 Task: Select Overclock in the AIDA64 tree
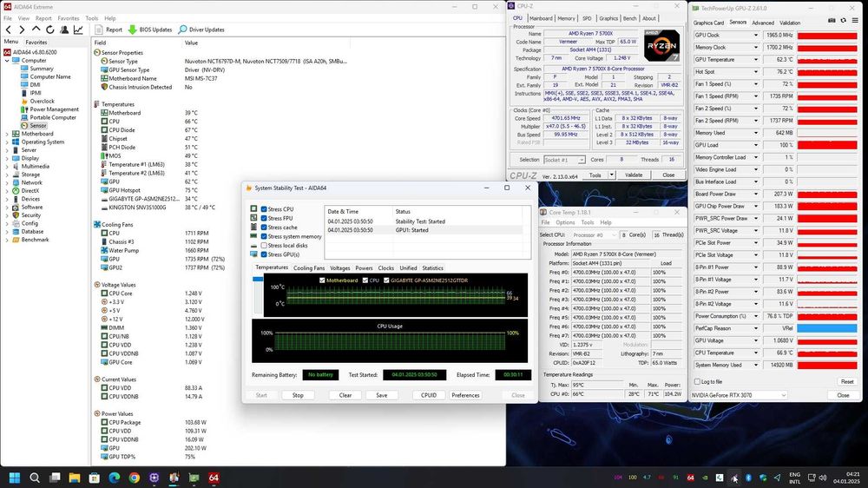point(42,102)
